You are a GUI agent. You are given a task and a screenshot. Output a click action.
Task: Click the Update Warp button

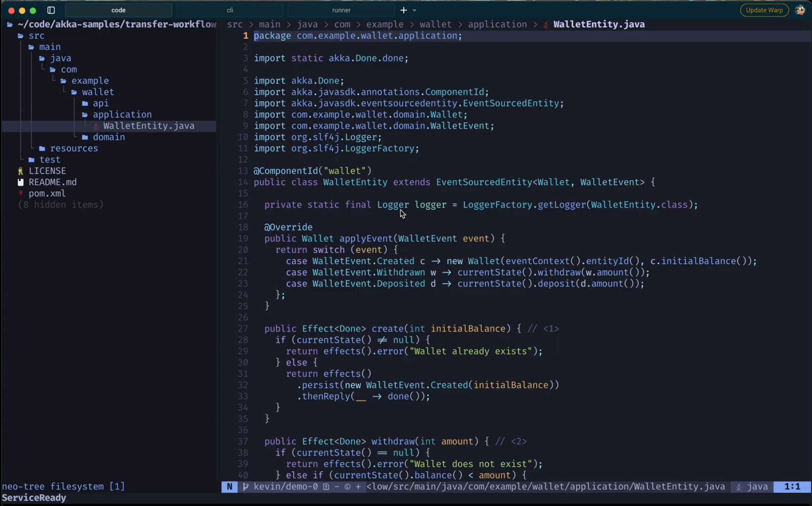tap(764, 10)
